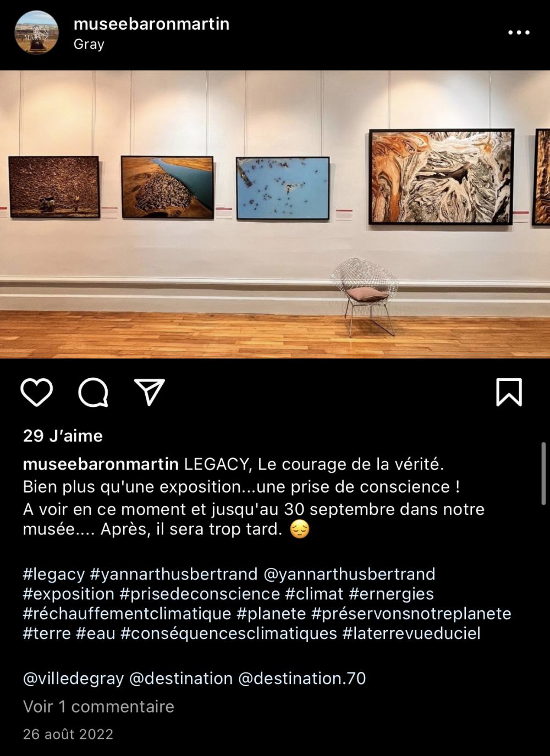
Task: View the 29 J'aime likes list
Action: click(63, 436)
